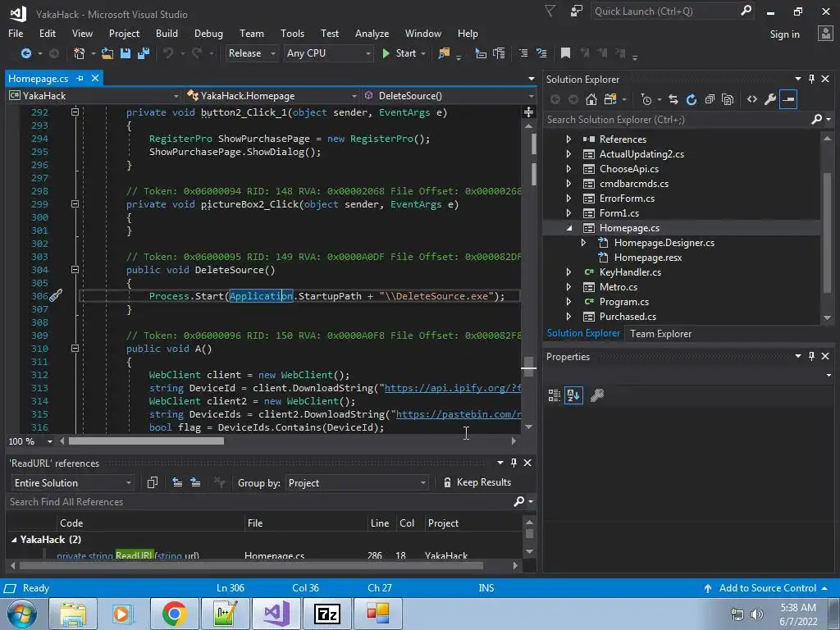Open the Entire Solution scope dropdown
Image resolution: width=840 pixels, height=630 pixels.
coord(72,482)
